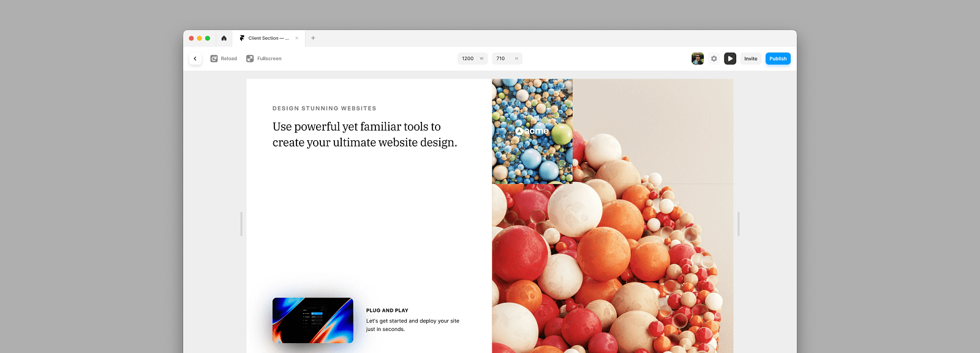The image size is (980, 353).
Task: Click the dark gradient screenshot thumbnail
Action: (313, 320)
